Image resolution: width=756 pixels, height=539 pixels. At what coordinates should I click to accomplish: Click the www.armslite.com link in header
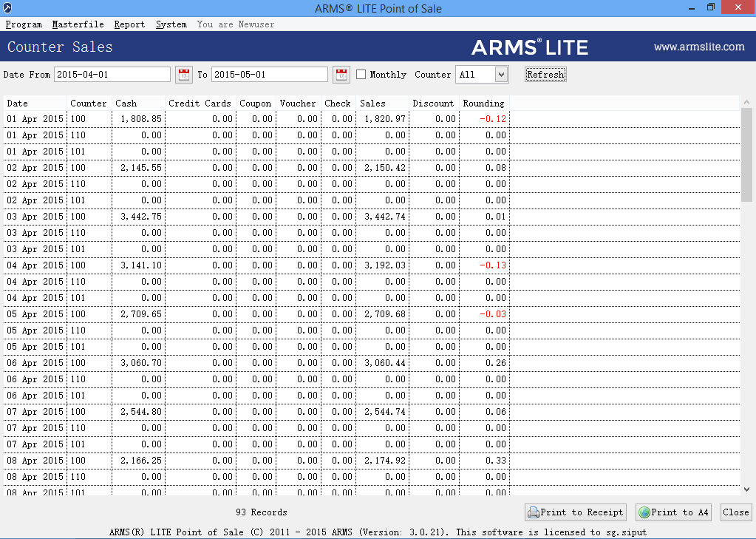pyautogui.click(x=699, y=47)
